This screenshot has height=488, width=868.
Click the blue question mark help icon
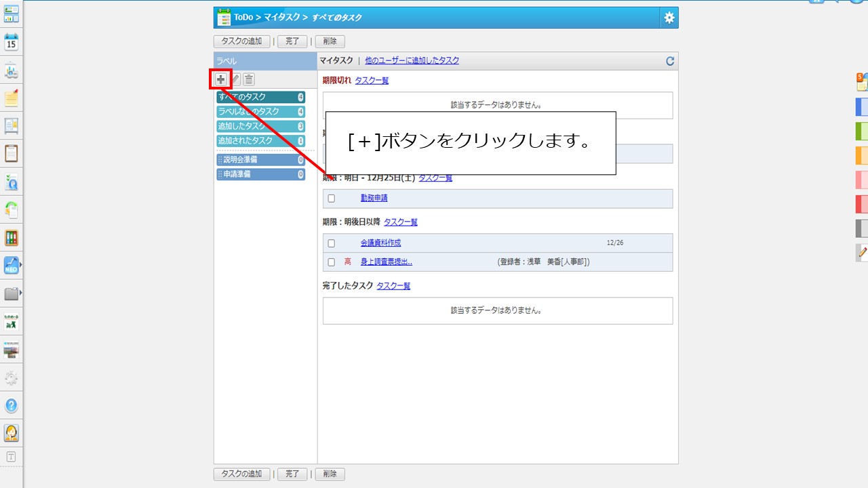[x=12, y=405]
